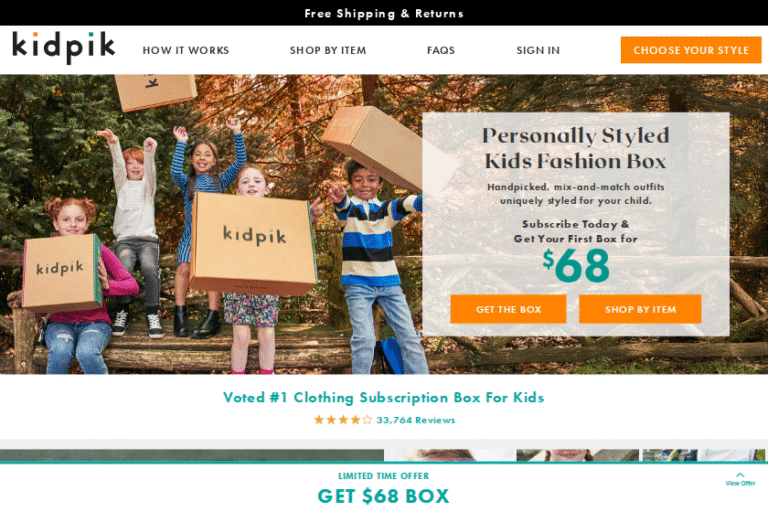
Task: Open the Sign In link
Action: click(538, 50)
